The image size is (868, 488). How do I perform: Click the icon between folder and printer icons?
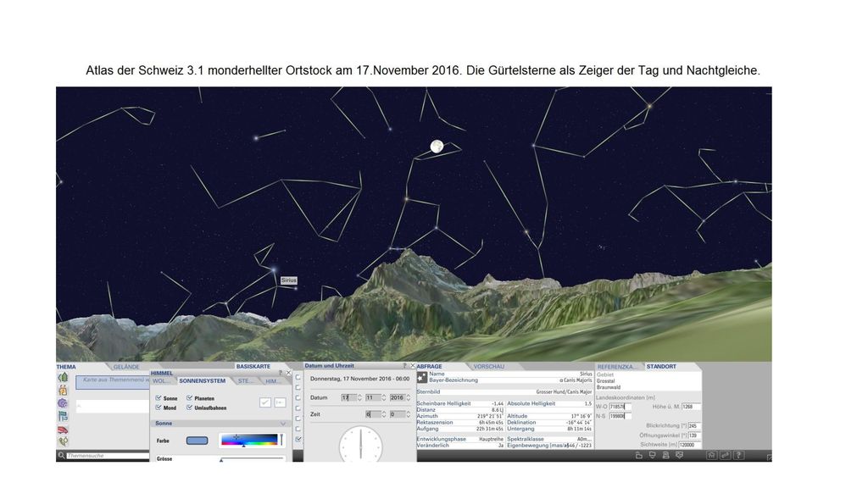(652, 455)
